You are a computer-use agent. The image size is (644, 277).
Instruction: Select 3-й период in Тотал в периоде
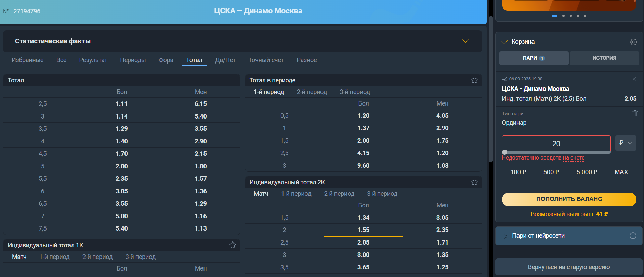coord(355,92)
